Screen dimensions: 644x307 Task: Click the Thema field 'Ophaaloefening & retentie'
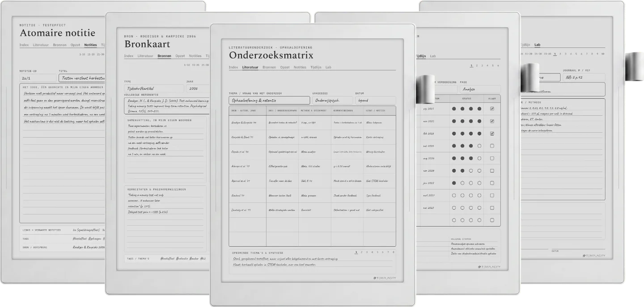269,101
